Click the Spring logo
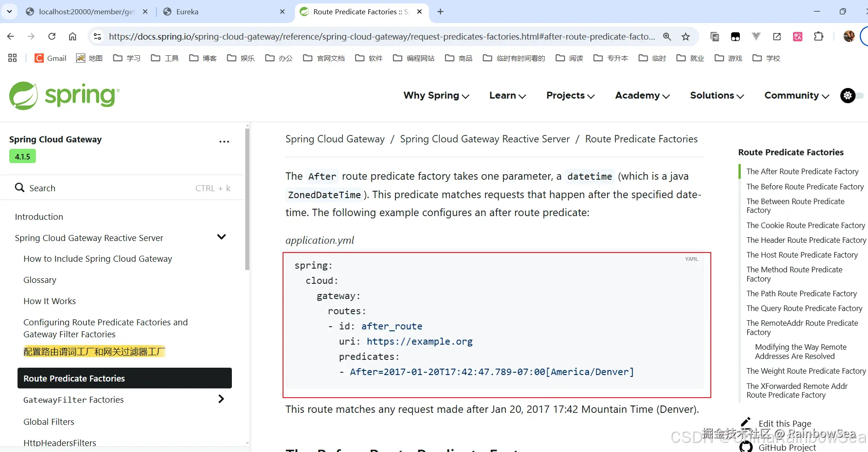The width and height of the screenshot is (868, 452). pyautogui.click(x=65, y=96)
